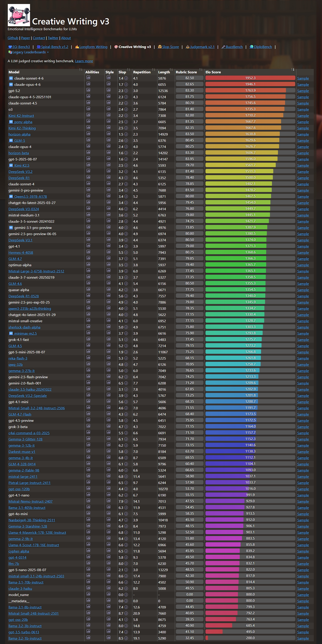Click the Creative Writing v3 page title
The height and width of the screenshot is (644, 322).
click(x=71, y=22)
